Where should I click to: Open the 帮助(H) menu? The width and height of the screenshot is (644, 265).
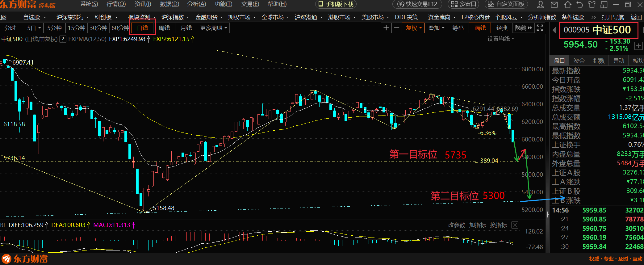point(277,4)
